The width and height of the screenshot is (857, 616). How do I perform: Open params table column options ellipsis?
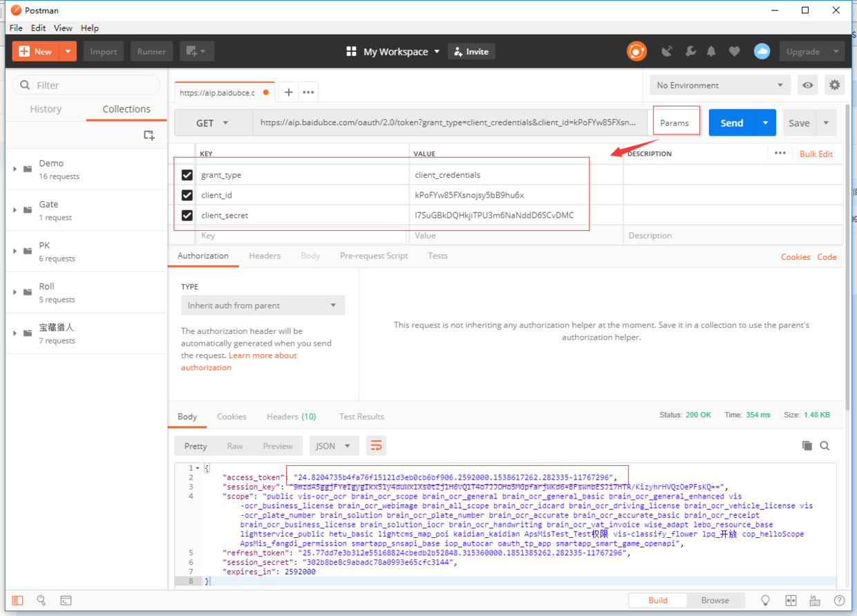(780, 153)
